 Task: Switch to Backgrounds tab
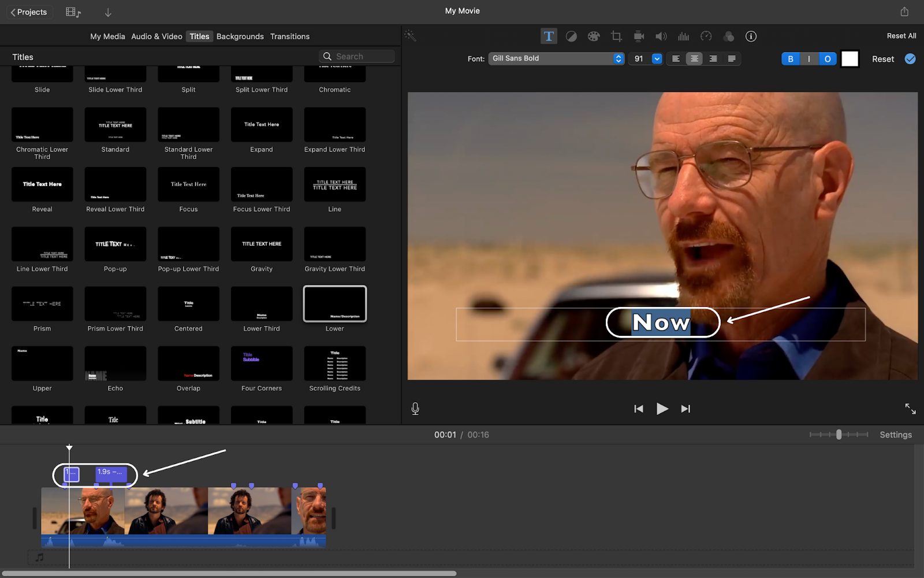[240, 36]
